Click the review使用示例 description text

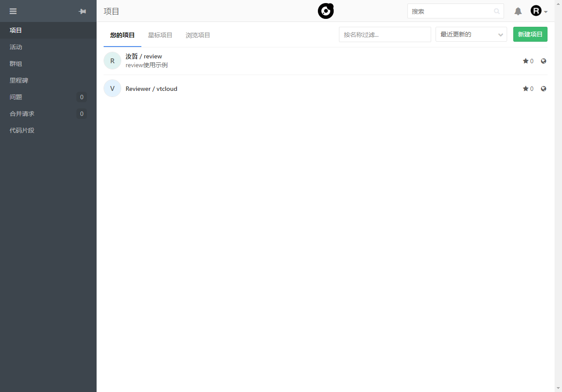[x=147, y=65]
